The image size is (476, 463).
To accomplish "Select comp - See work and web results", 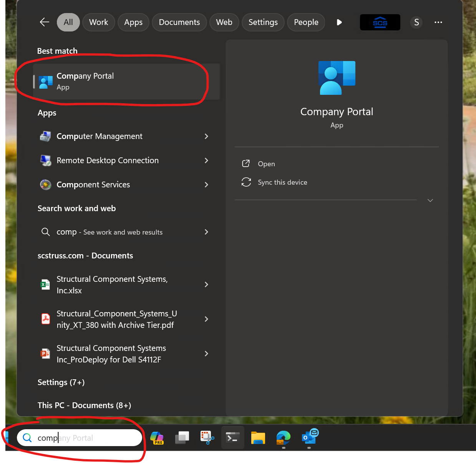I will point(126,232).
